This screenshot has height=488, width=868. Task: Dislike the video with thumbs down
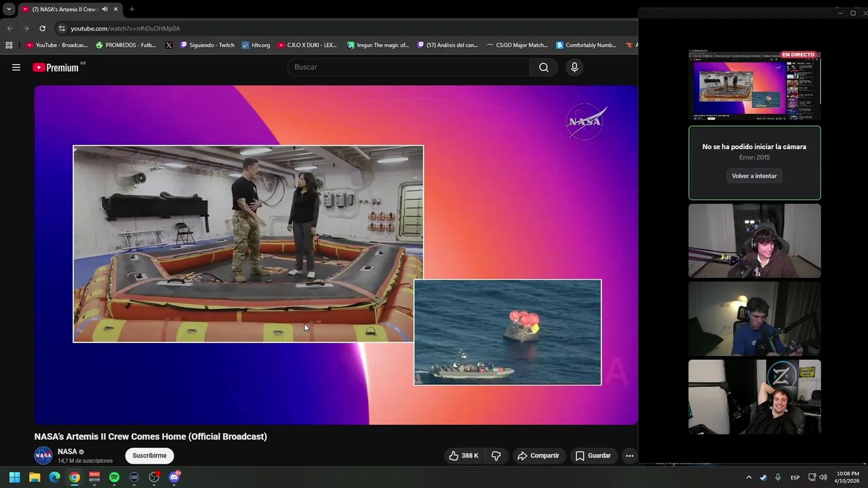(496, 455)
